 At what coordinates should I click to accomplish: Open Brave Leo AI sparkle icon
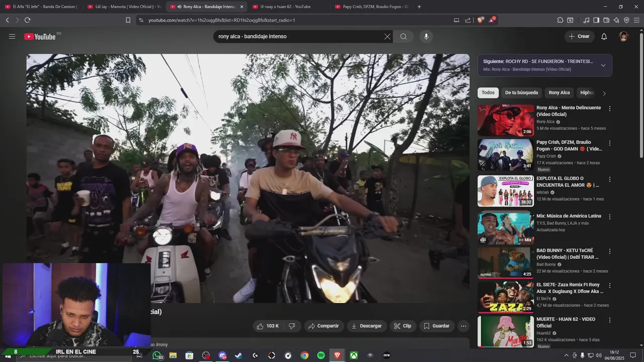coord(616,20)
